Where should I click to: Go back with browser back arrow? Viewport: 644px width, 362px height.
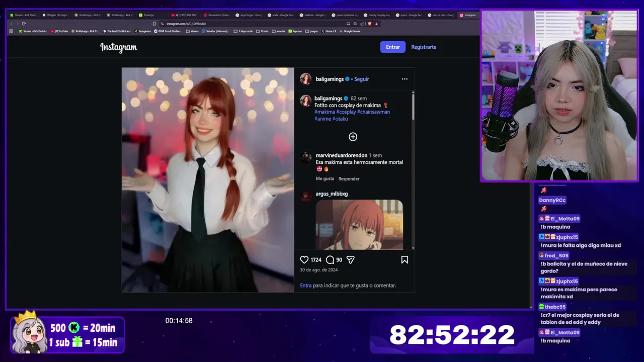pos(12,24)
